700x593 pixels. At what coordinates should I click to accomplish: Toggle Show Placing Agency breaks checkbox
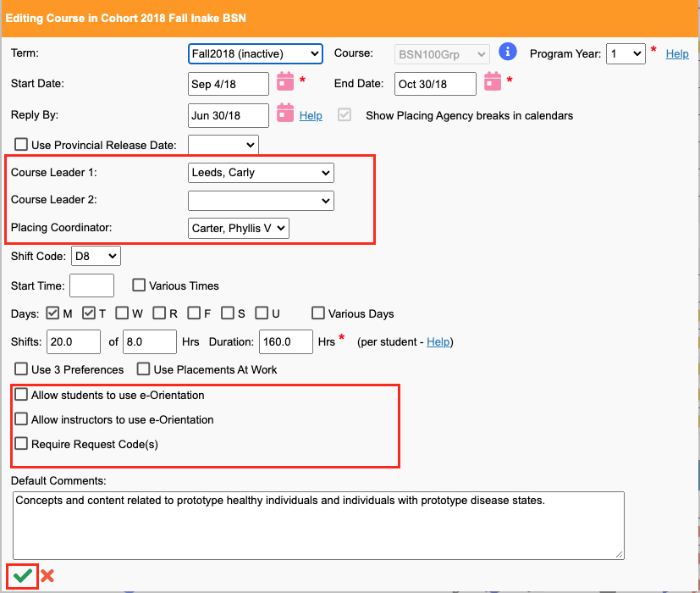344,115
